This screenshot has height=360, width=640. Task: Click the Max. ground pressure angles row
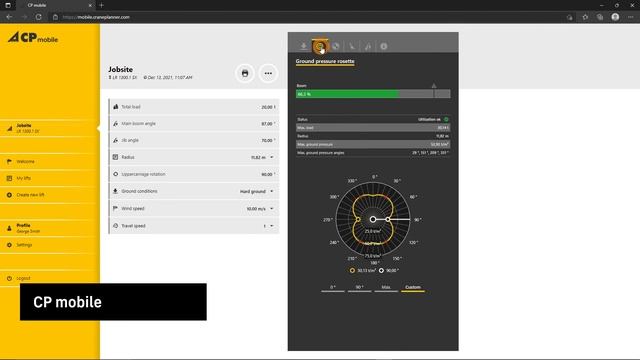(373, 153)
